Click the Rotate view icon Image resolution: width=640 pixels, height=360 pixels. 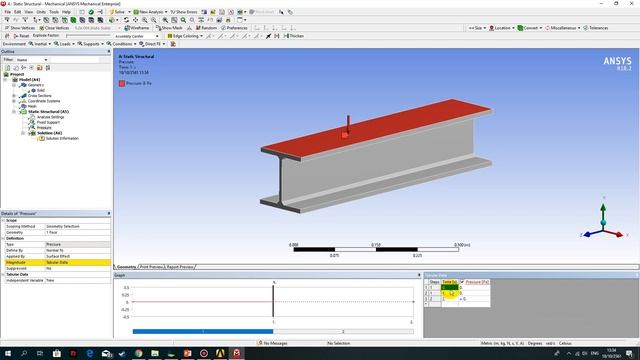coord(127,20)
